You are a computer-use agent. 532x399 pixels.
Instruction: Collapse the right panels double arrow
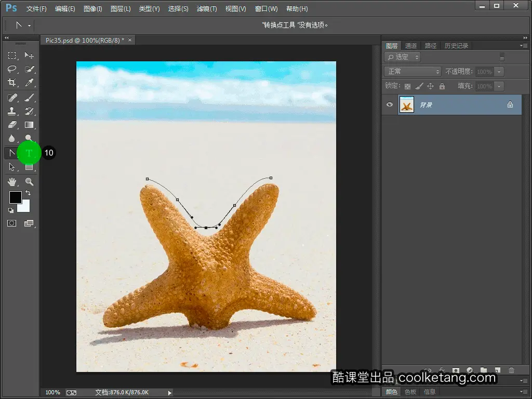point(525,37)
